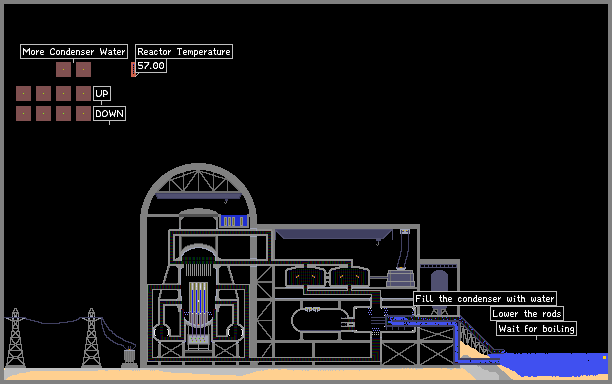
Task: Click the DOWN label box
Action: tap(109, 114)
